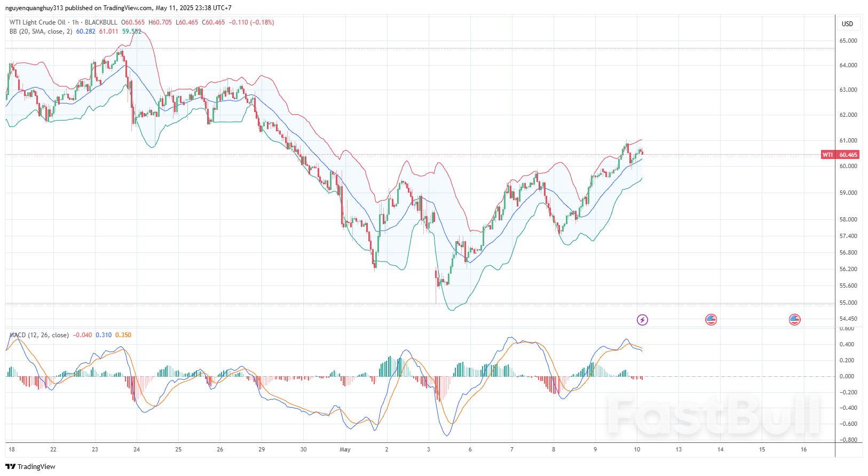
Task: Click the red BB upper value 61.011
Action: click(x=108, y=31)
